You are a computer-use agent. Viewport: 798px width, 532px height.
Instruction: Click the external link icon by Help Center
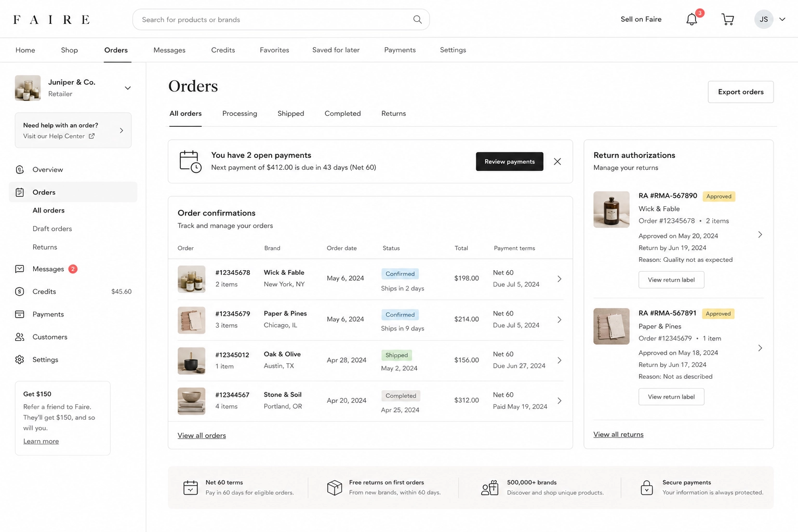tap(92, 136)
